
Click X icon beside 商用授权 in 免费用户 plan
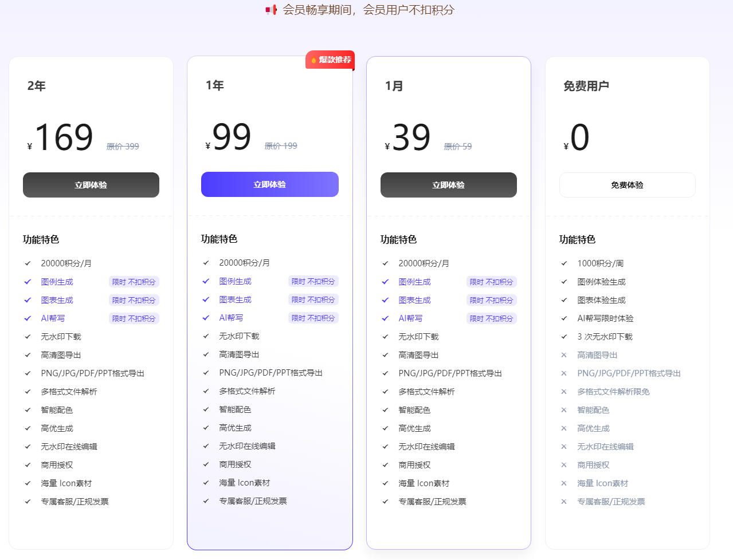point(564,465)
